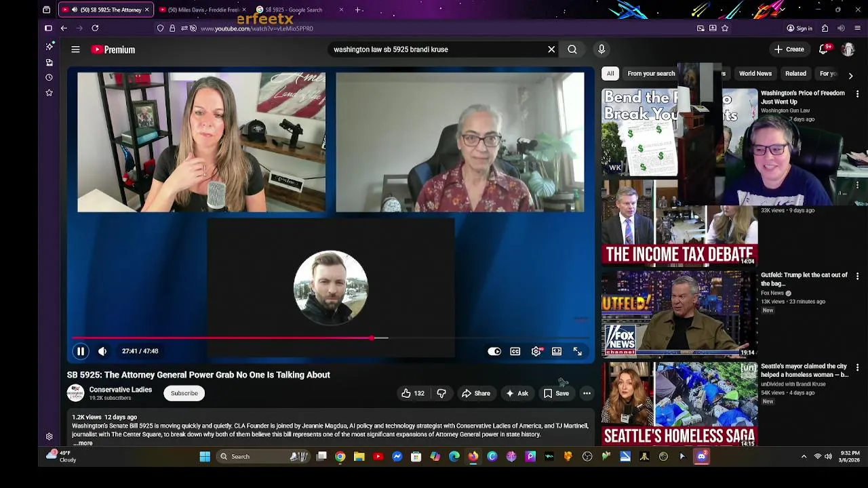Subscribe to Conservative Ladies channel
This screenshot has width=868, height=488.
(184, 393)
